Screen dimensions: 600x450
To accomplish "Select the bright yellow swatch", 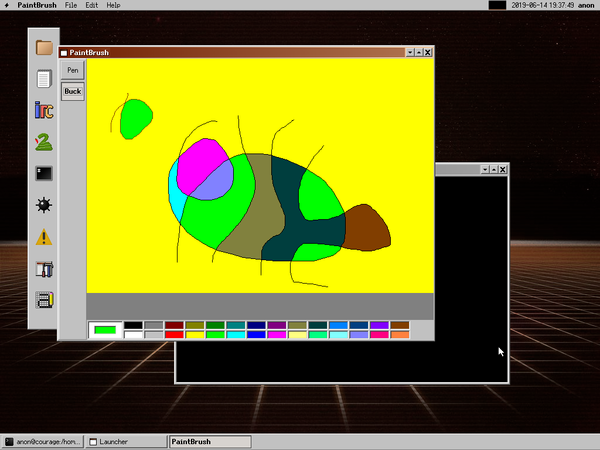I will tap(195, 335).
